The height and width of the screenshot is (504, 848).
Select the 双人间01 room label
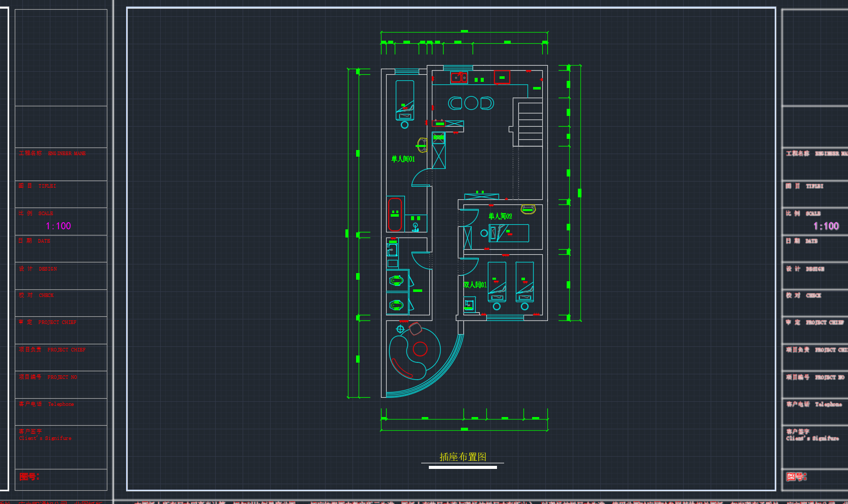(475, 285)
